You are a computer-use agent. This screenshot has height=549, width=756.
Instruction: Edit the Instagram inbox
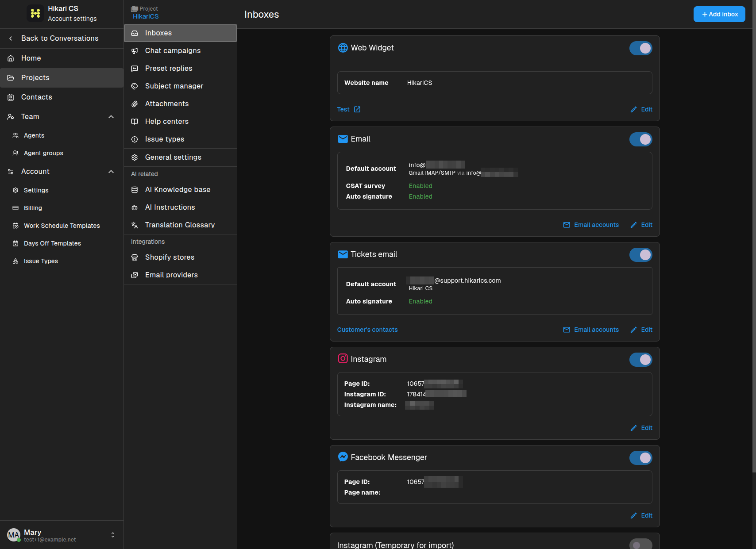[641, 428]
